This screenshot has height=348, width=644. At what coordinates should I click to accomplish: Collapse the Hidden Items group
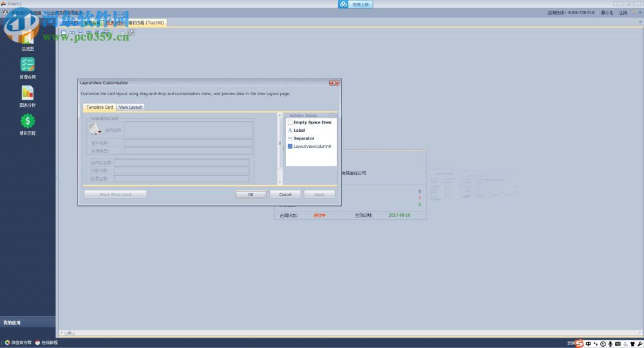click(332, 116)
